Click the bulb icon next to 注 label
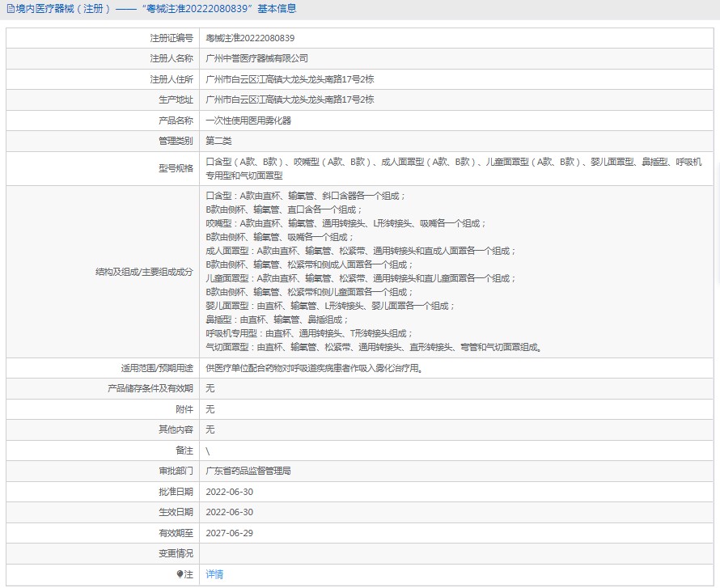The image size is (720, 588). click(180, 574)
